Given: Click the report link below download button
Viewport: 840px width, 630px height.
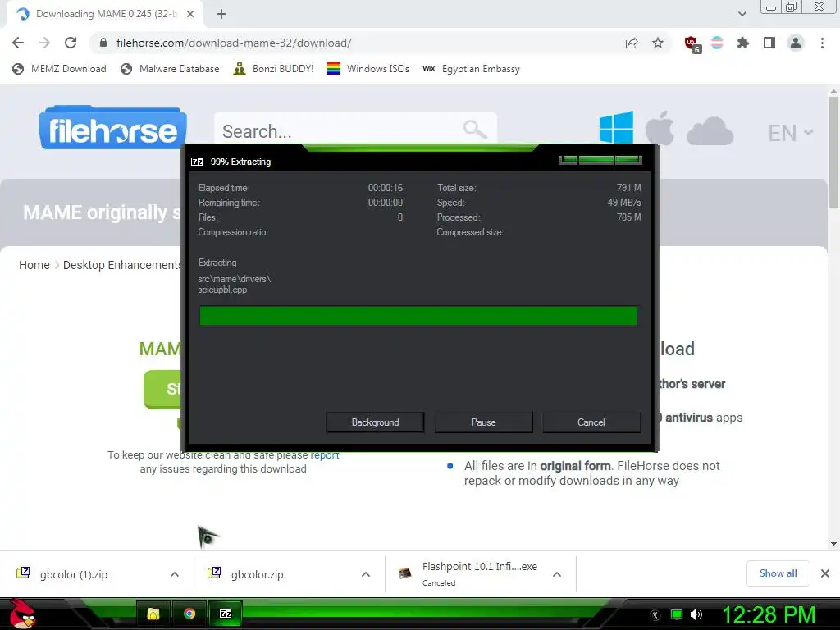Looking at the screenshot, I should pos(325,455).
